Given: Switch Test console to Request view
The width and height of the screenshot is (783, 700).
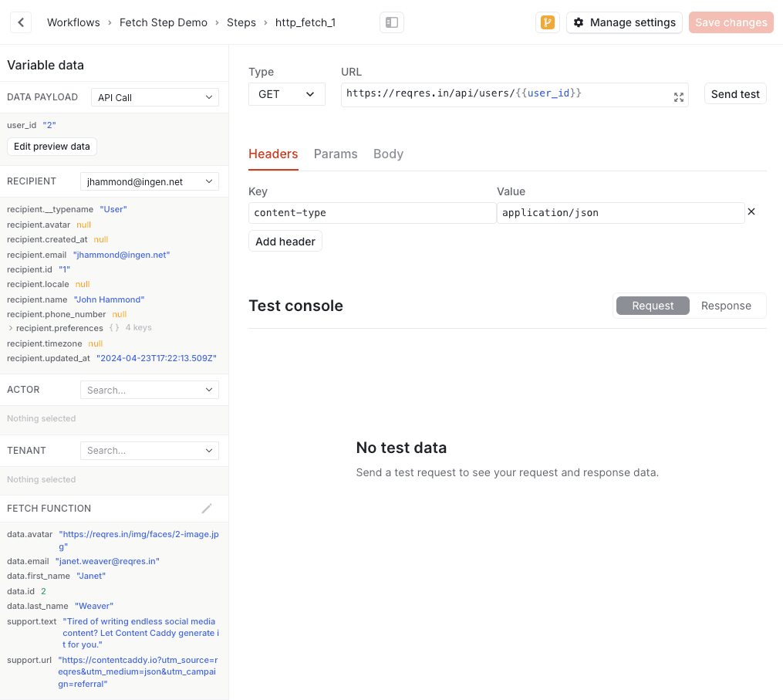Looking at the screenshot, I should (652, 306).
